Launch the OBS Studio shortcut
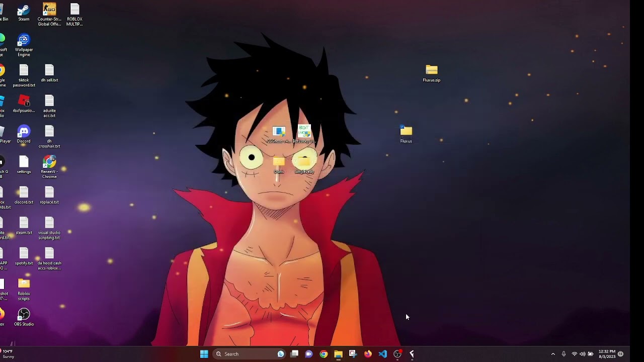 pos(24,317)
